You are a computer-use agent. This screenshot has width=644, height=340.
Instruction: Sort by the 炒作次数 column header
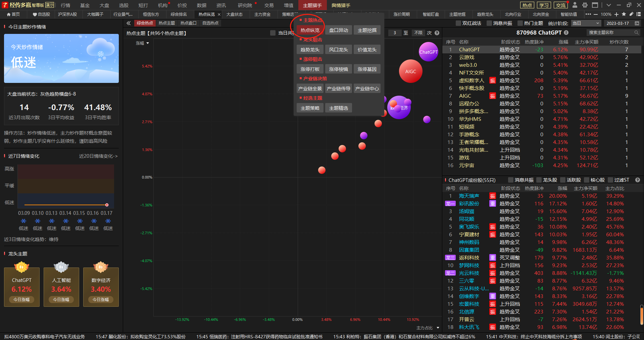[x=619, y=42]
